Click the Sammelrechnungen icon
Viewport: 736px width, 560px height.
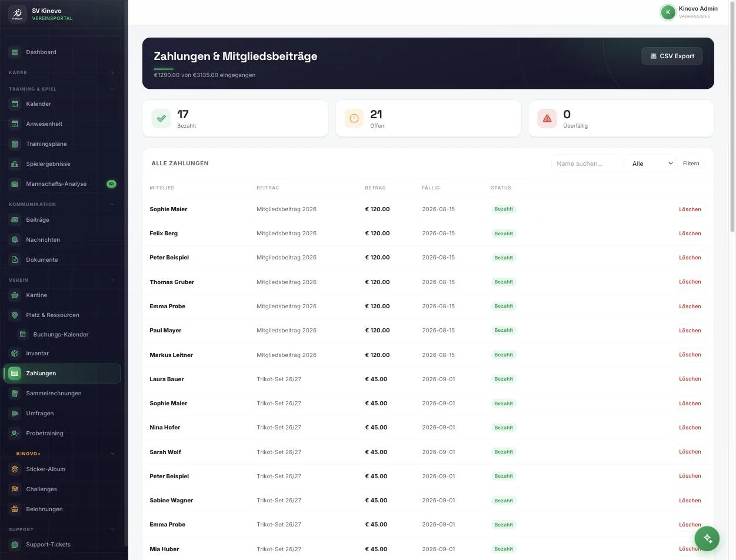click(x=15, y=394)
